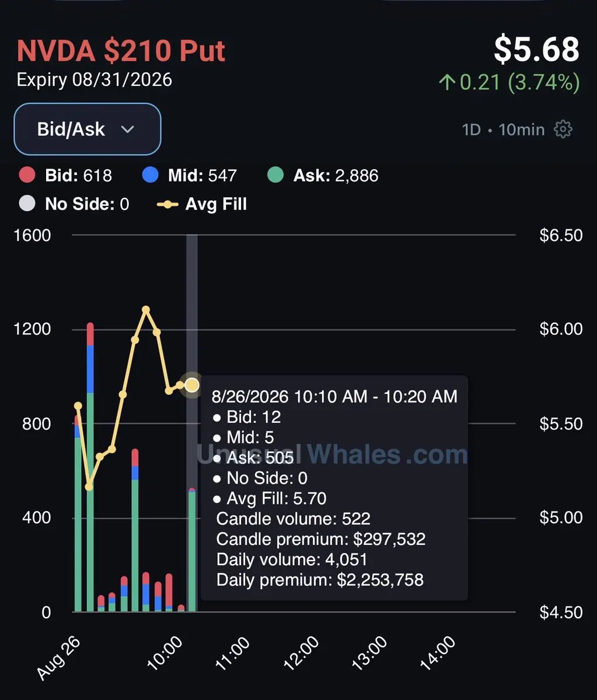Toggle the red Bid legend dot
The image size is (597, 700).
tap(27, 175)
